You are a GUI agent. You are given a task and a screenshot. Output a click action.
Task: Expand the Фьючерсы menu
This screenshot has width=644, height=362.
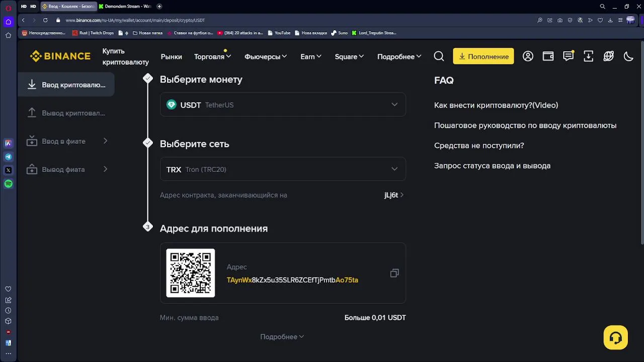tap(266, 57)
